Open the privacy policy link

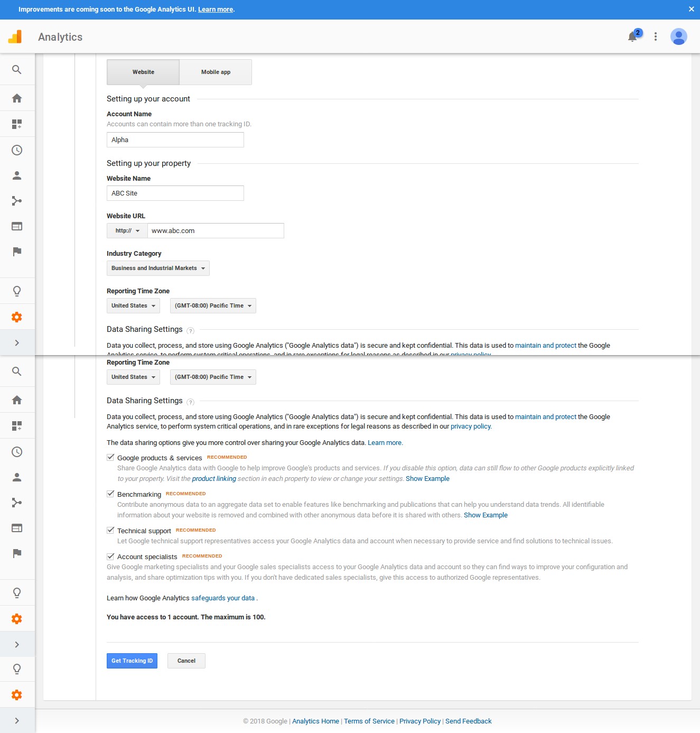tap(470, 426)
